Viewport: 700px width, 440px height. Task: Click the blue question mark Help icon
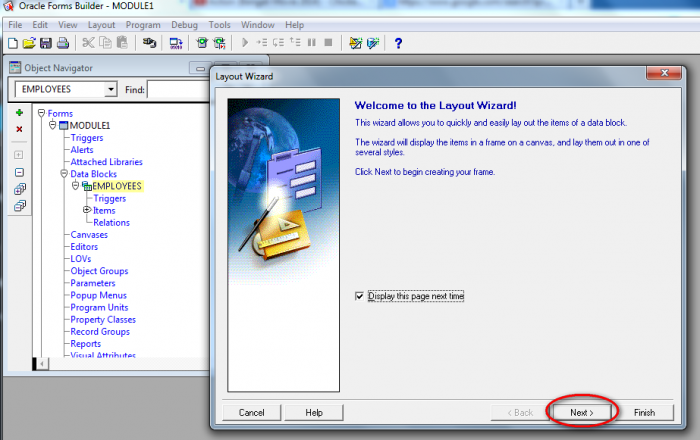pyautogui.click(x=398, y=43)
